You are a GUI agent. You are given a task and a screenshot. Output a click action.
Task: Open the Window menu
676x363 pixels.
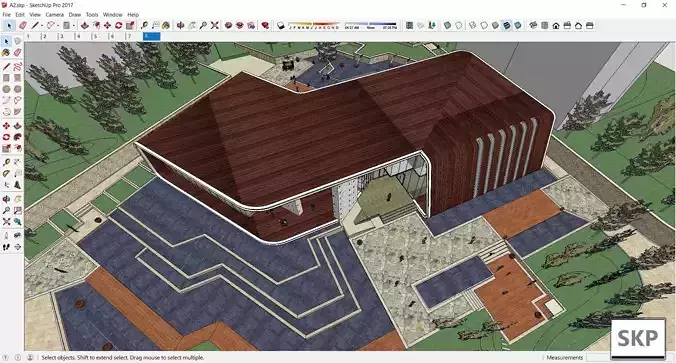tap(113, 15)
